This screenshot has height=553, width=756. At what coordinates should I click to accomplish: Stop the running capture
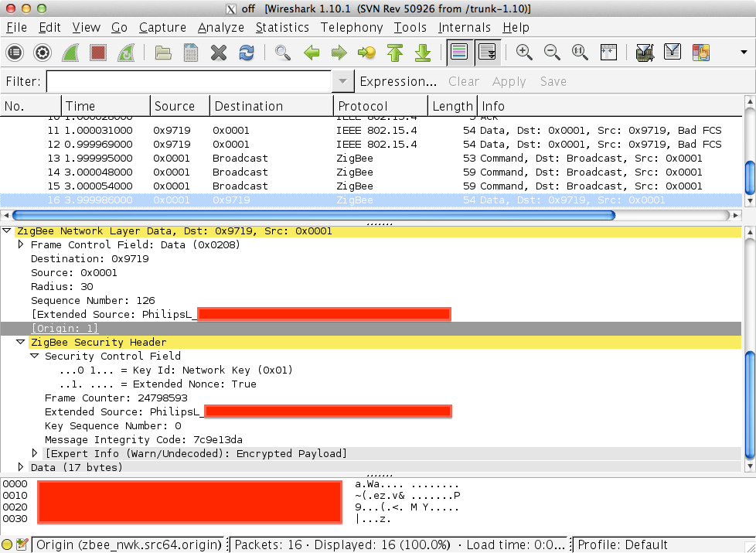tap(98, 52)
